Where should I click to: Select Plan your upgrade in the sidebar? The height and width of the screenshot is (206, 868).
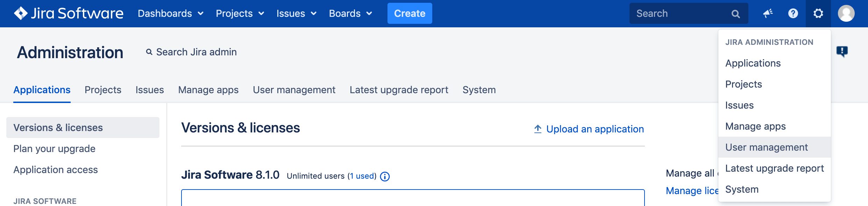[x=54, y=149]
